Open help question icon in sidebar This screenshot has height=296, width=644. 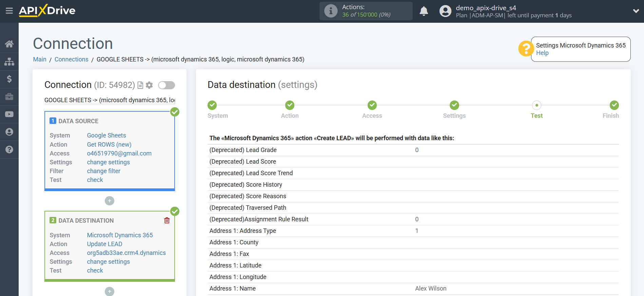[9, 149]
